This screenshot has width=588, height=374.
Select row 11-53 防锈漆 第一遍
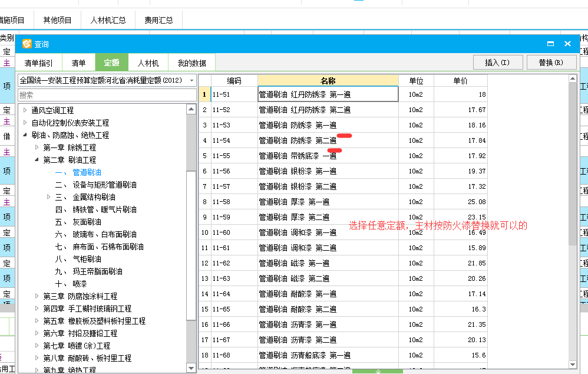coord(343,125)
